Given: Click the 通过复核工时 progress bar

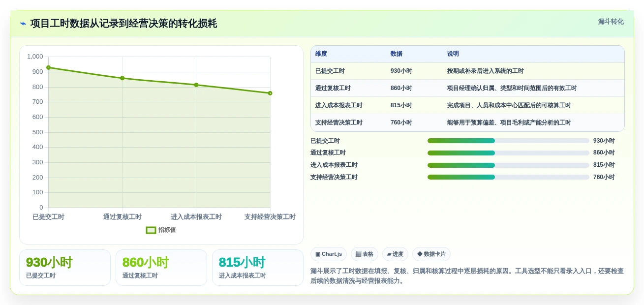Looking at the screenshot, I should click(x=508, y=153).
